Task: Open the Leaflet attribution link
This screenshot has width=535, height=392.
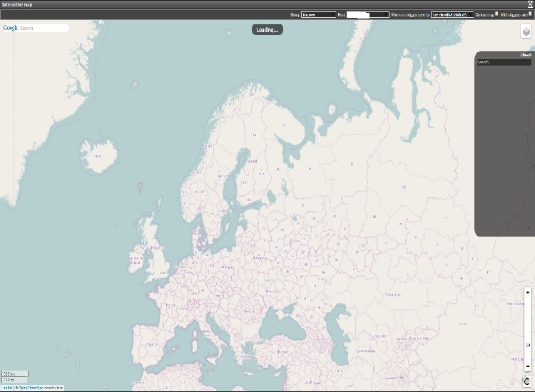Action: [x=6, y=388]
